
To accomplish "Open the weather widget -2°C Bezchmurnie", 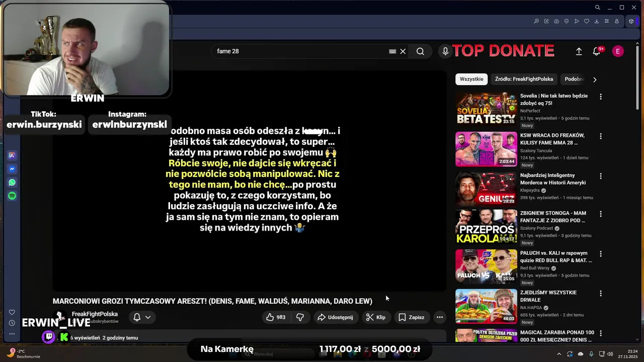I will 22,353.
